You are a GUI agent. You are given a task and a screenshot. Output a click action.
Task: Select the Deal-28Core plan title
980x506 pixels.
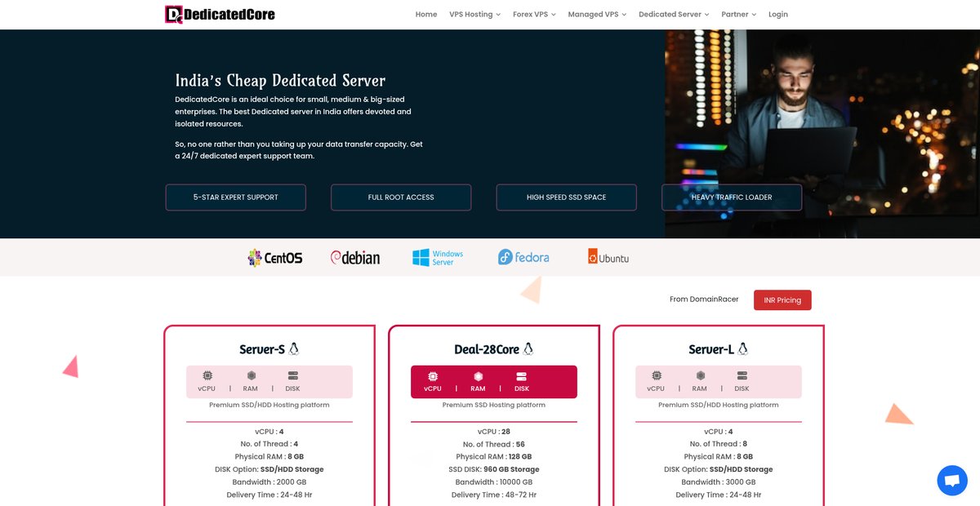pyautogui.click(x=487, y=349)
